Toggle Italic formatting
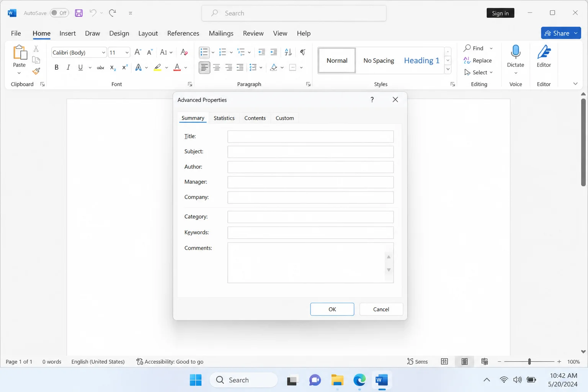Image resolution: width=588 pixels, height=392 pixels. pos(68,68)
